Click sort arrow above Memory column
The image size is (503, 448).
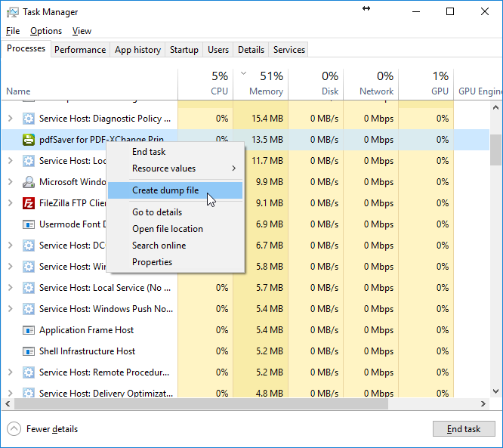coord(243,73)
